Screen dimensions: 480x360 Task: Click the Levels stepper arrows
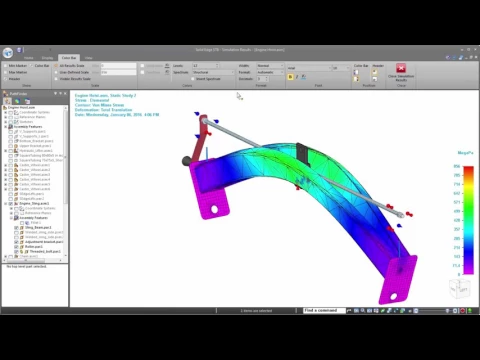[217, 66]
